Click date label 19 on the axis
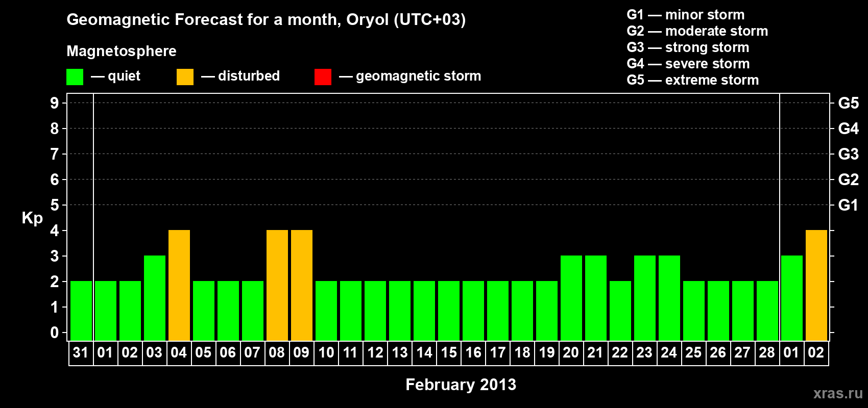Image resolution: width=868 pixels, height=408 pixels. coord(546,352)
